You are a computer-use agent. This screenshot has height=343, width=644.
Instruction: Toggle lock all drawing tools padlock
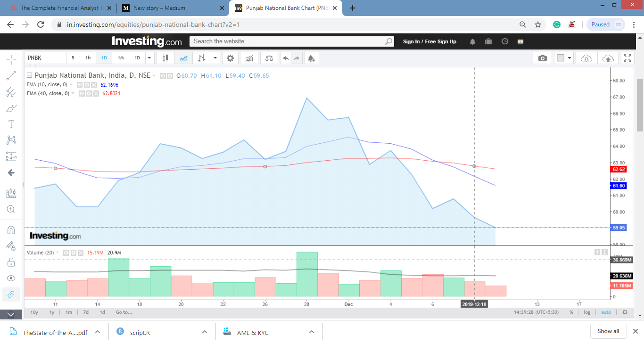pyautogui.click(x=11, y=262)
